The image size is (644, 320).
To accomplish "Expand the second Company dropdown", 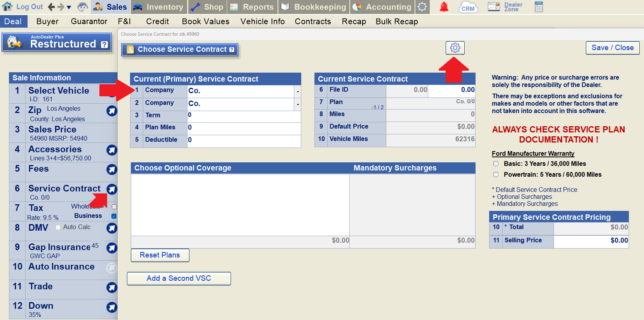I will [x=298, y=104].
